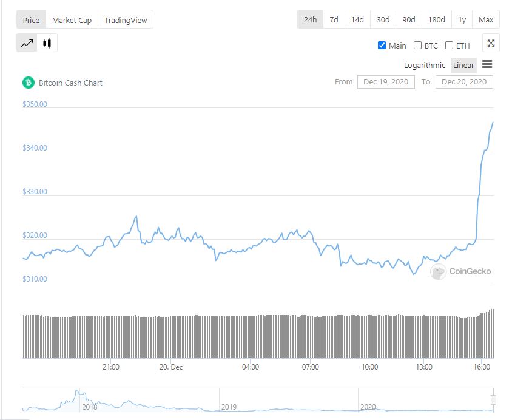Select the Market Cap tab
512x420 pixels.
pyautogui.click(x=72, y=20)
